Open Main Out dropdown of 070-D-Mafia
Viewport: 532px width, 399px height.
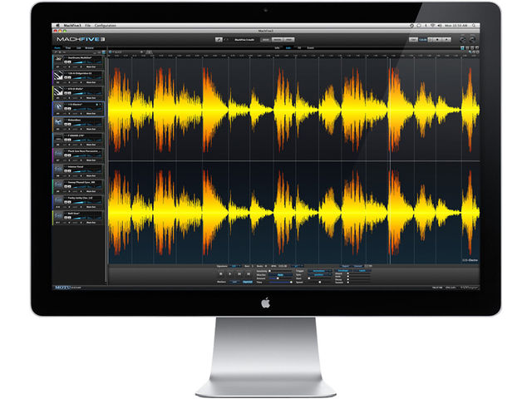point(91,98)
